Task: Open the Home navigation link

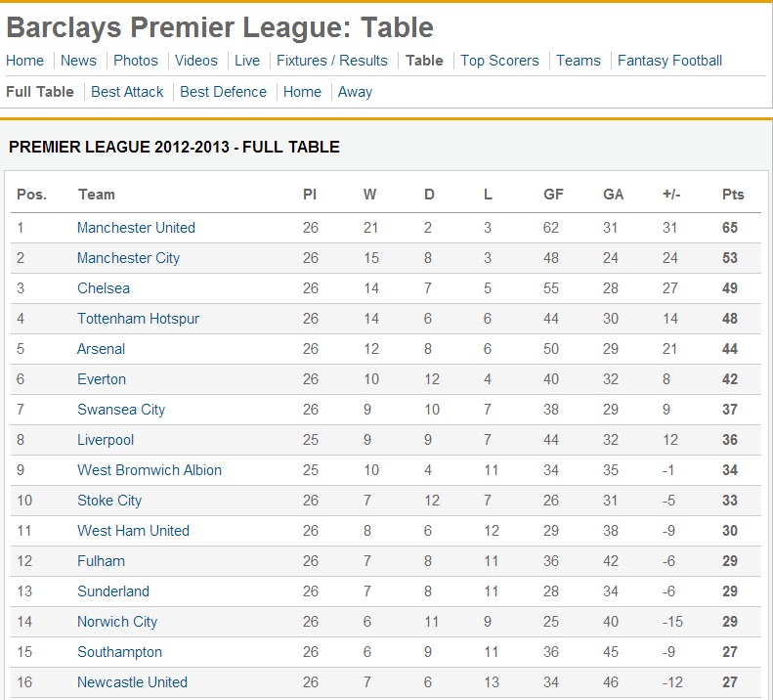Action: (24, 61)
